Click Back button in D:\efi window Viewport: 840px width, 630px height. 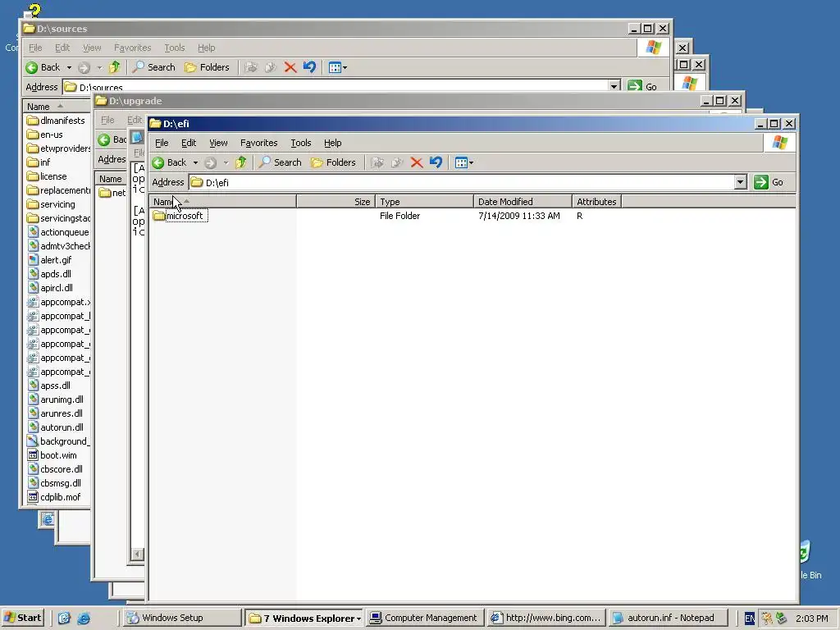170,162
